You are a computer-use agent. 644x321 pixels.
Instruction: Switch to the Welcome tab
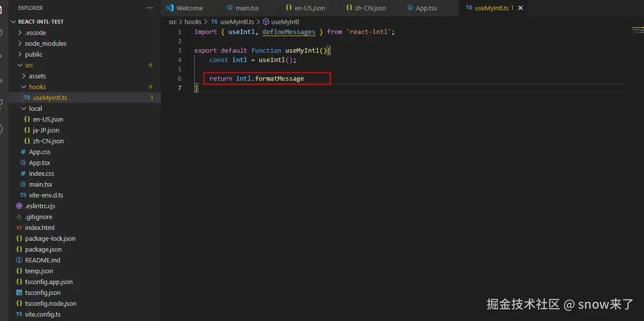click(189, 8)
